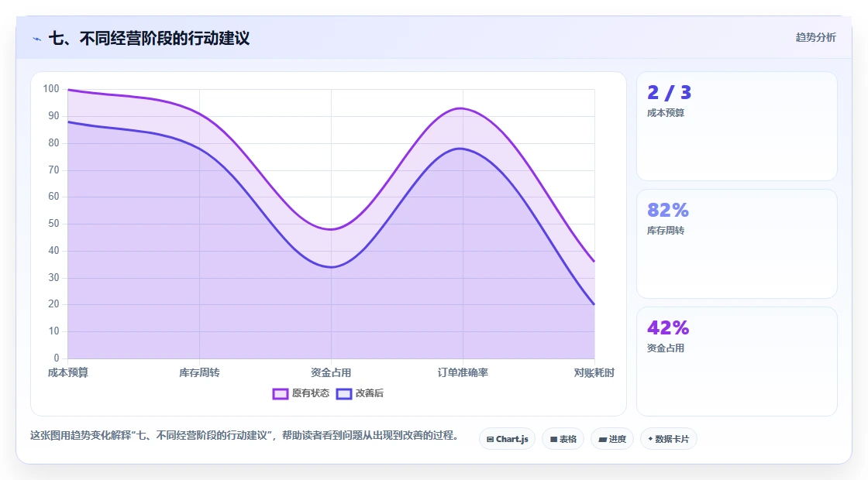Click the 趋势分析 label in header
Image resolution: width=868 pixels, height=480 pixels.
tap(815, 38)
